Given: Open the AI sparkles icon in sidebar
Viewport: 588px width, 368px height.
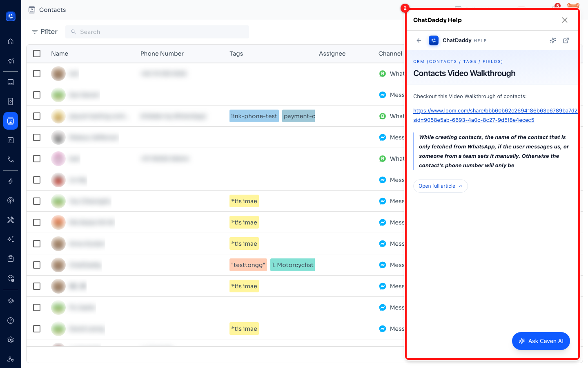Looking at the screenshot, I should point(11,239).
